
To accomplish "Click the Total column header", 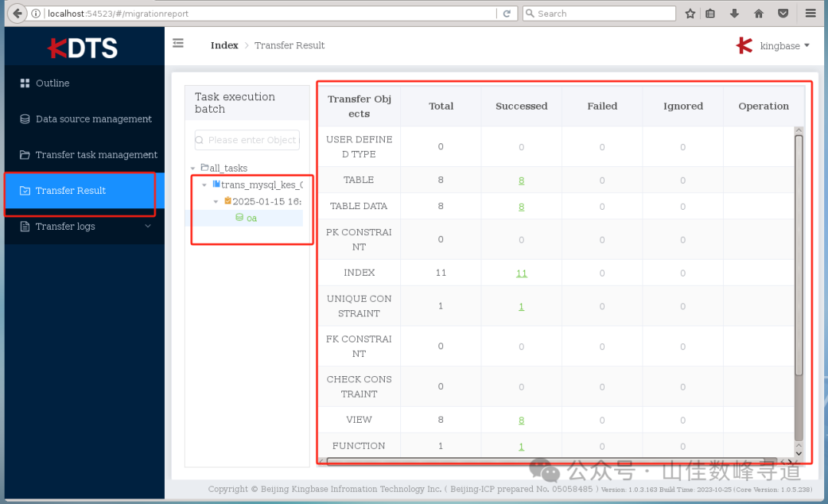I will coord(441,106).
